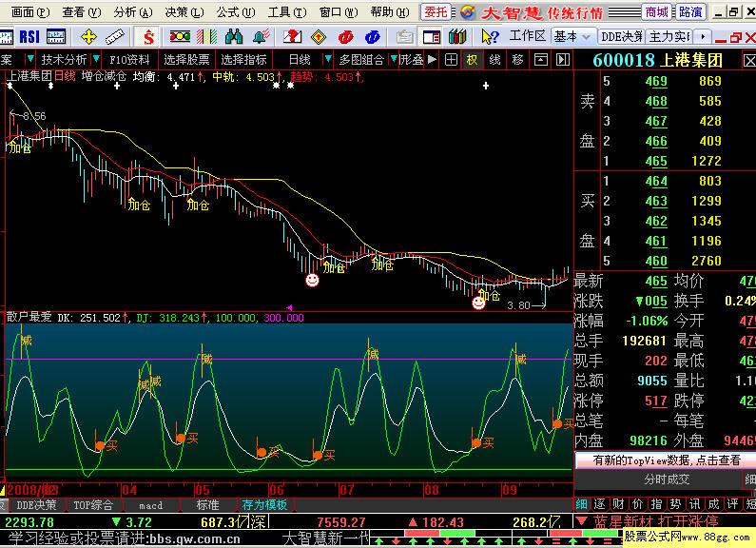Click the play triangle in the chart toolbar
Image resolution: width=756 pixels, height=548 pixels.
point(432,60)
